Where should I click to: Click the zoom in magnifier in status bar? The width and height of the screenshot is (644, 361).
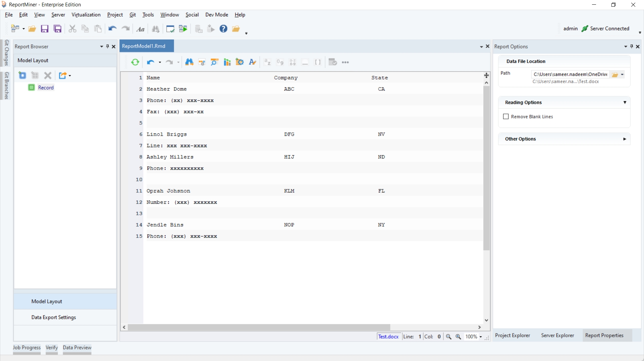(458, 337)
